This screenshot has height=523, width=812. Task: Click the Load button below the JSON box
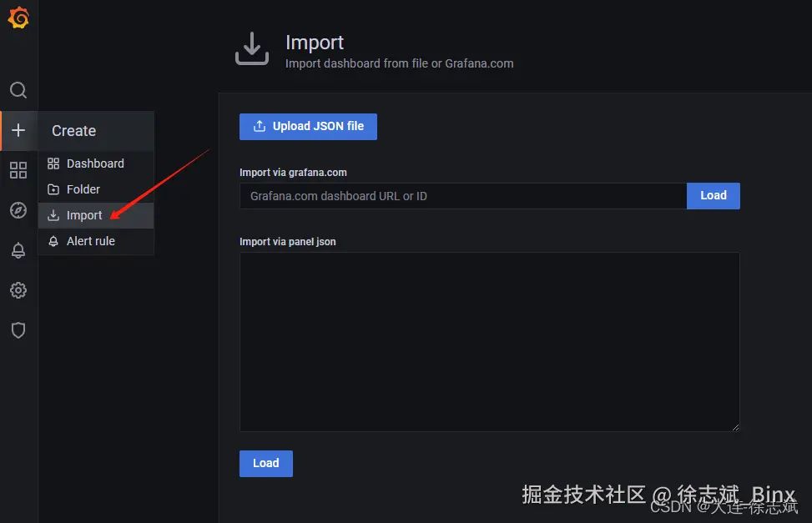(265, 464)
